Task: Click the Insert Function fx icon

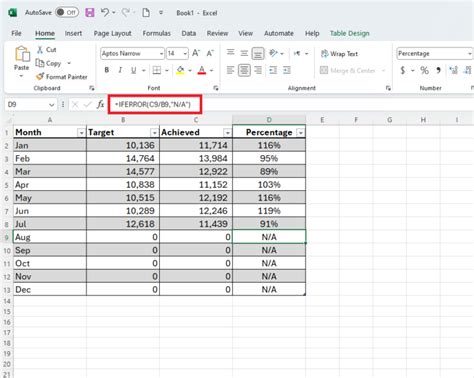Action: (100, 105)
